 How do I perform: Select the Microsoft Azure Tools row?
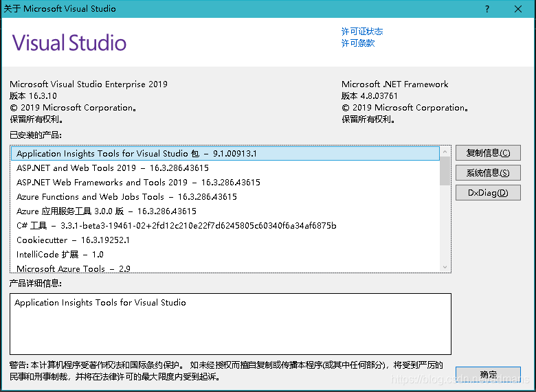click(x=225, y=268)
